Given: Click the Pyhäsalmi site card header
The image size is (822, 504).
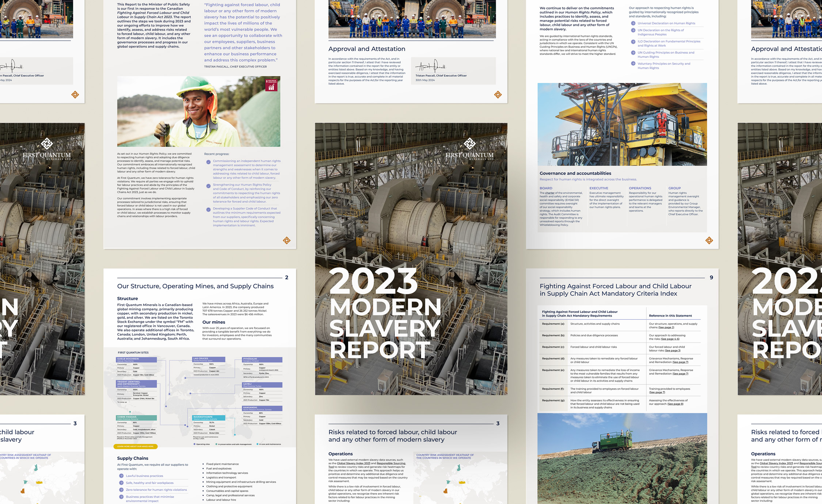Looking at the screenshot, I should 262,360.
